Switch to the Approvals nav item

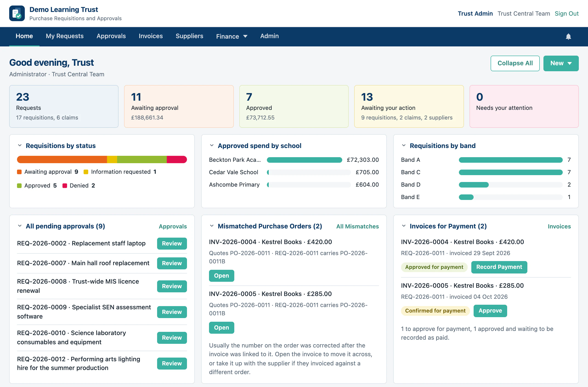111,36
